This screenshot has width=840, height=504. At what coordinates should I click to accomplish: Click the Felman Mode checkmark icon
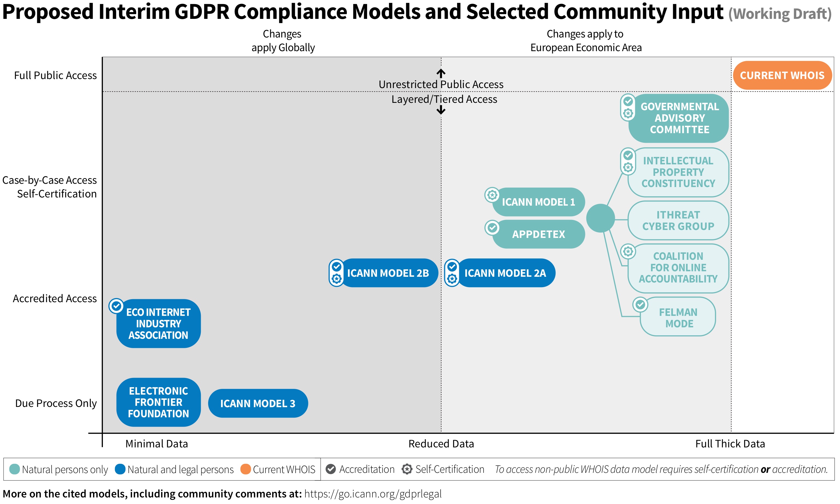(x=641, y=304)
